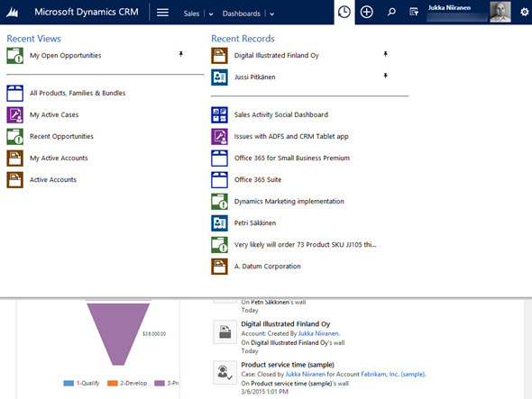Viewport: 532px width, 399px height.
Task: Open Jussi Pitkänen recent record
Action: pyautogui.click(x=255, y=77)
